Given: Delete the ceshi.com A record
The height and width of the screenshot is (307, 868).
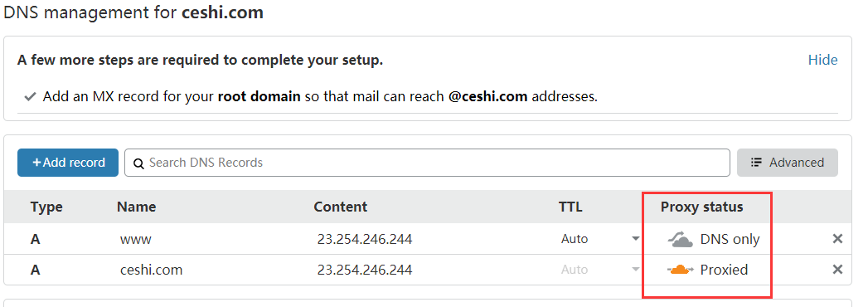Looking at the screenshot, I should pyautogui.click(x=837, y=270).
